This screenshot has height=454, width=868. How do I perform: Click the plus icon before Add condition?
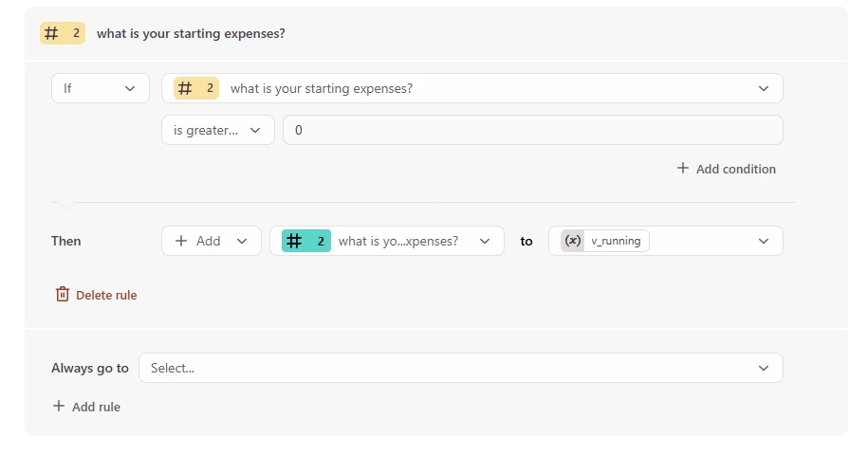point(683,169)
